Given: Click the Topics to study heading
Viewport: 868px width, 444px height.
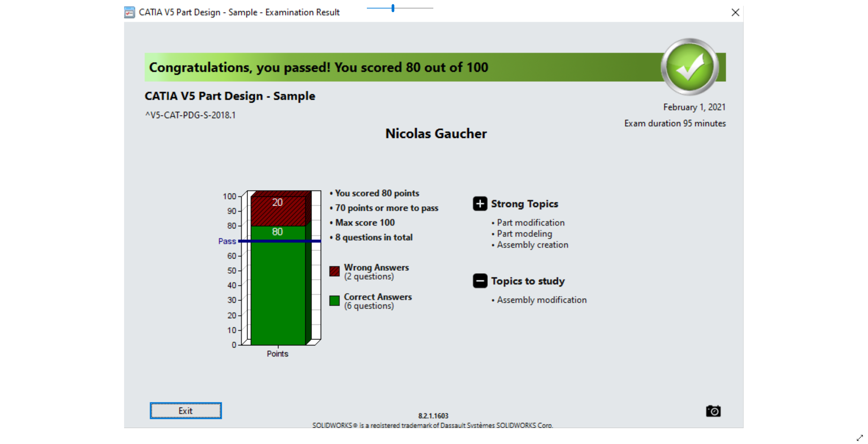Looking at the screenshot, I should pyautogui.click(x=528, y=281).
